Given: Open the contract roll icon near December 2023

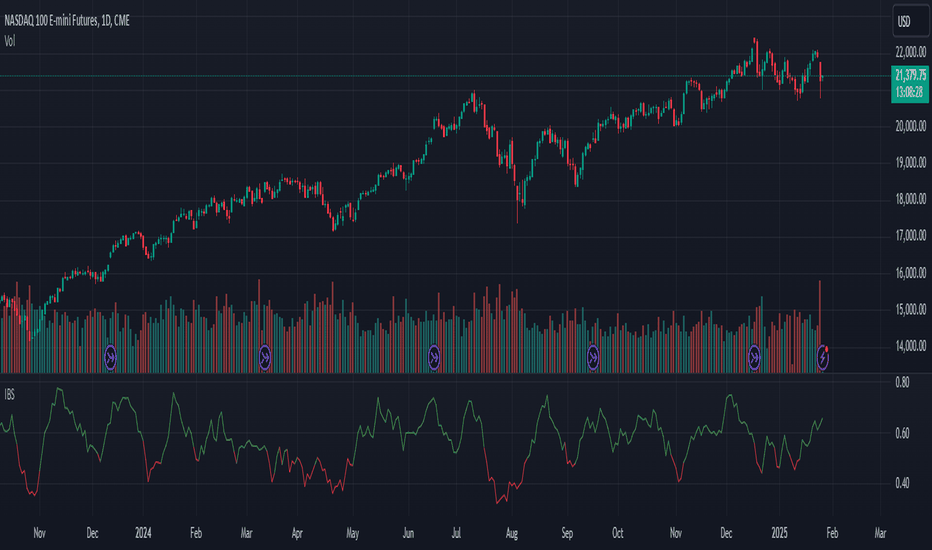Looking at the screenshot, I should [x=111, y=357].
